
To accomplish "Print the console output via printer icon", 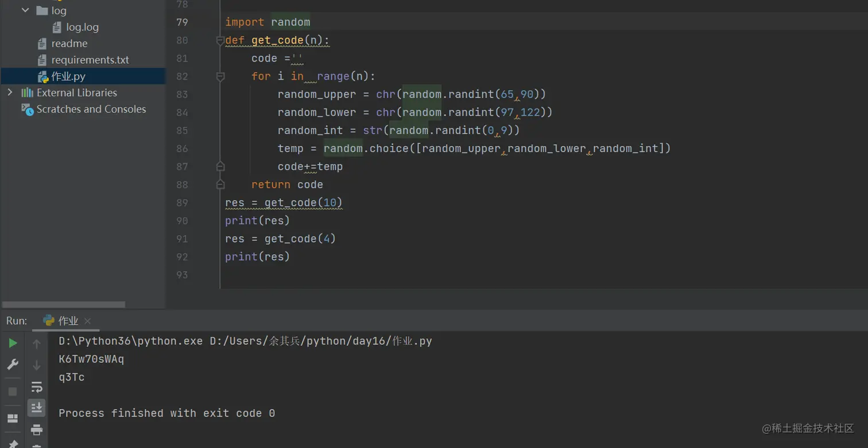I will tap(37, 429).
